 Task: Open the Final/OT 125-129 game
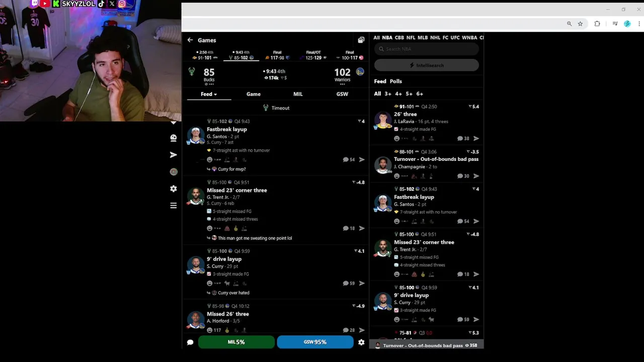pos(313,55)
